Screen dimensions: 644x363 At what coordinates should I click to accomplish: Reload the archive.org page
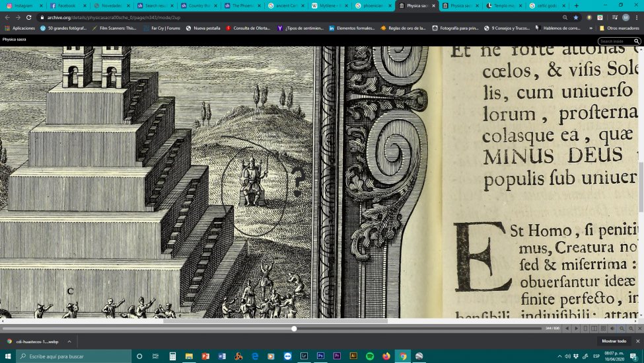(x=29, y=18)
